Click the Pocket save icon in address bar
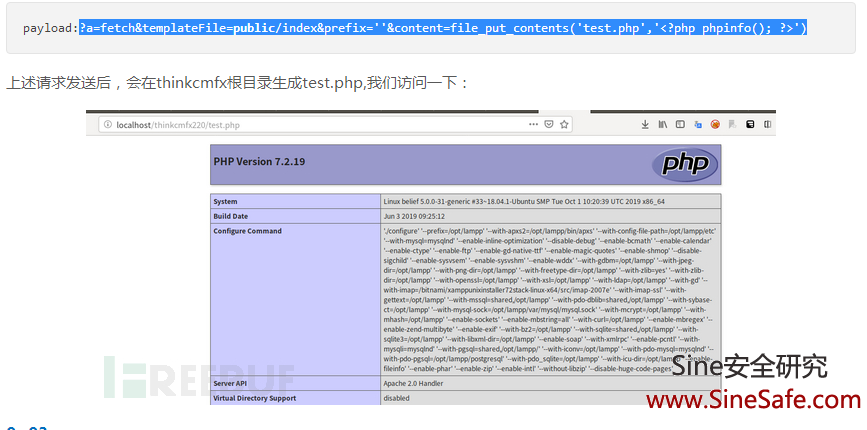Viewport: 867px width, 430px height. [x=548, y=125]
